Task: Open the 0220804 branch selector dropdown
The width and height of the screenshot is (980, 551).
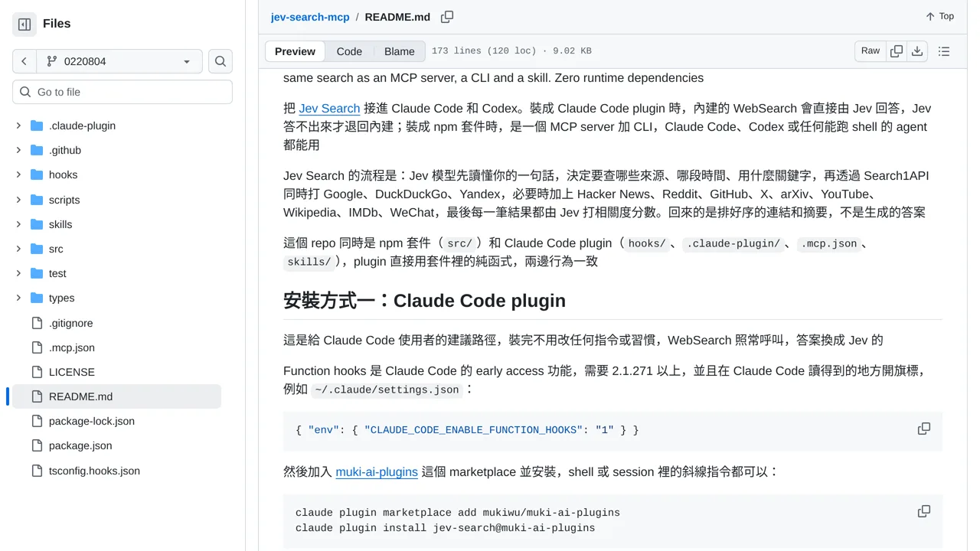Action: (119, 61)
